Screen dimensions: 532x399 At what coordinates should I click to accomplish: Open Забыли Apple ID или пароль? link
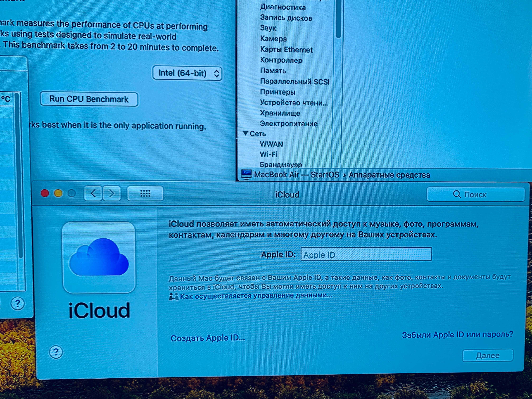click(x=457, y=334)
